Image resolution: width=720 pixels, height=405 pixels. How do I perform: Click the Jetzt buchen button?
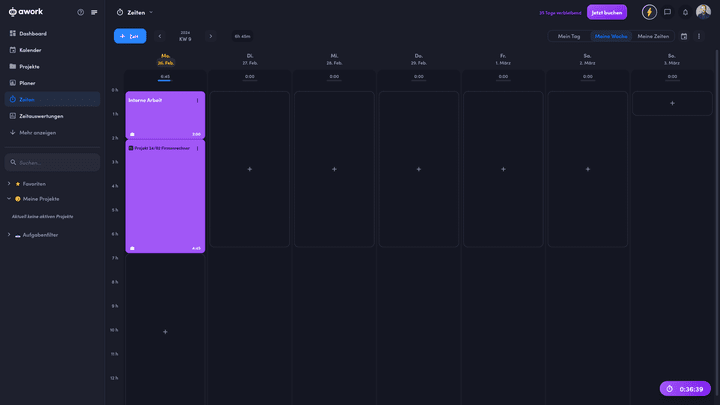608,12
